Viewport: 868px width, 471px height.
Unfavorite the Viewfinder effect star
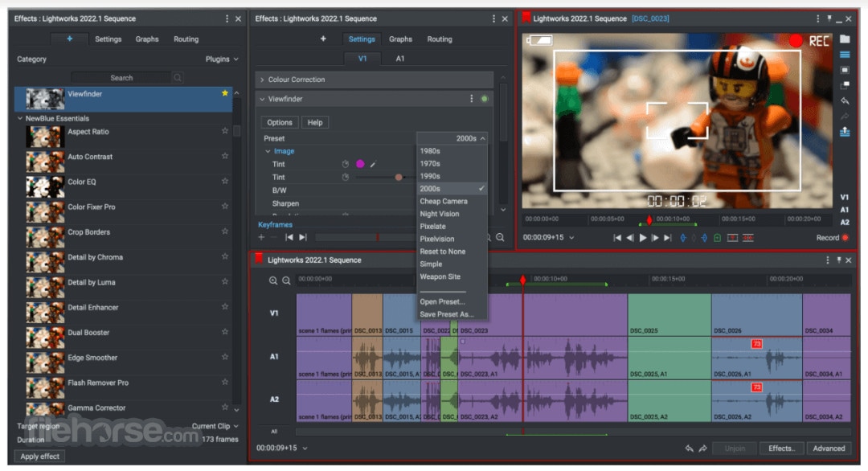(225, 94)
